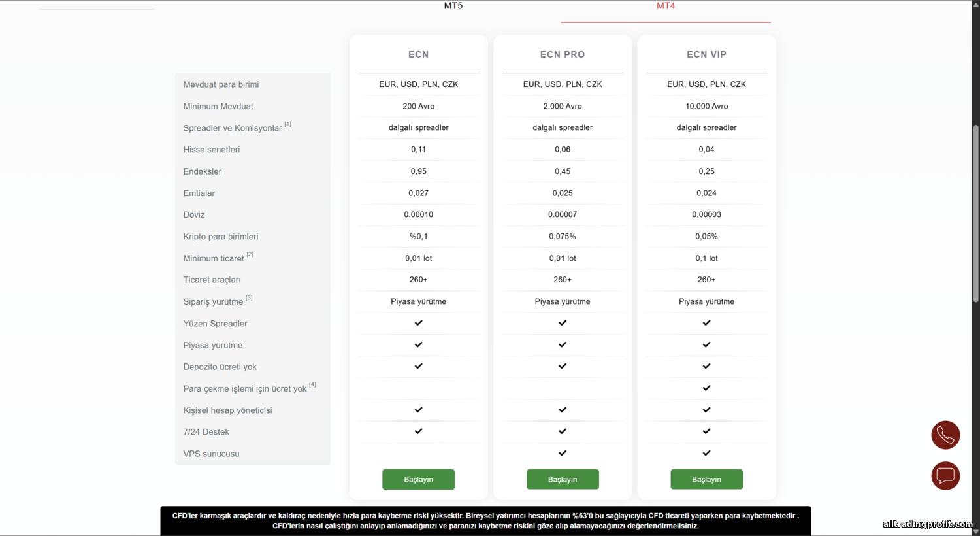Open footnote [3] next to Sipariş yürütme

(249, 298)
